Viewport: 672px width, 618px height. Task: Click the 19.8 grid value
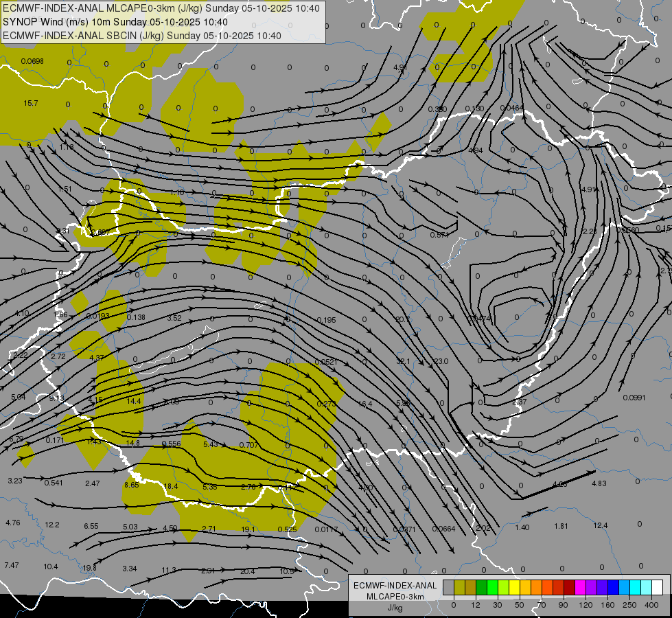pyautogui.click(x=89, y=568)
